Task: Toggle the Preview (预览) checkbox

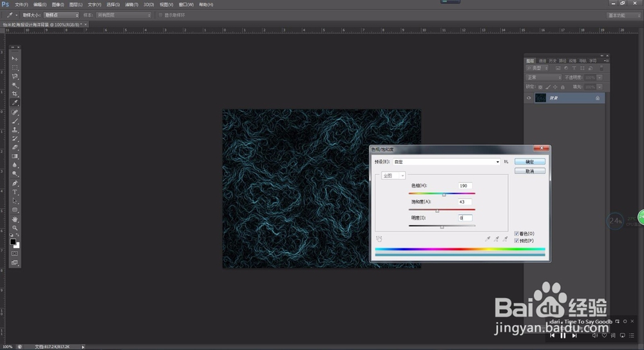Action: pyautogui.click(x=516, y=240)
